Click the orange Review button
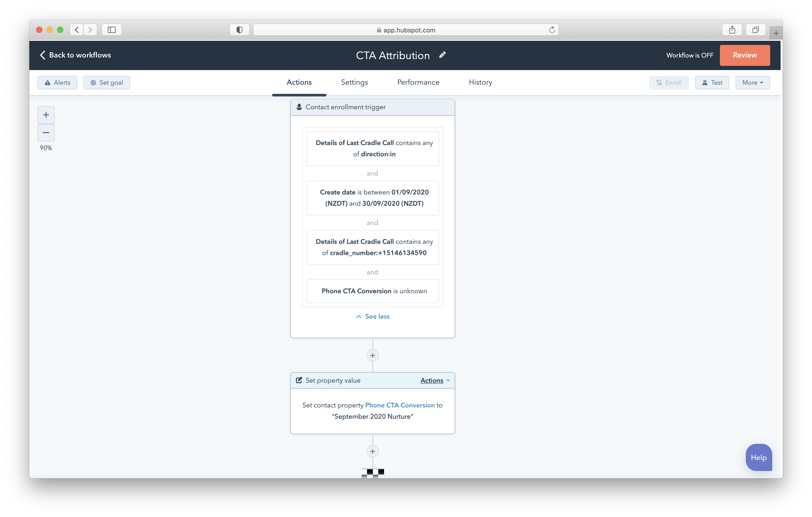 [745, 55]
